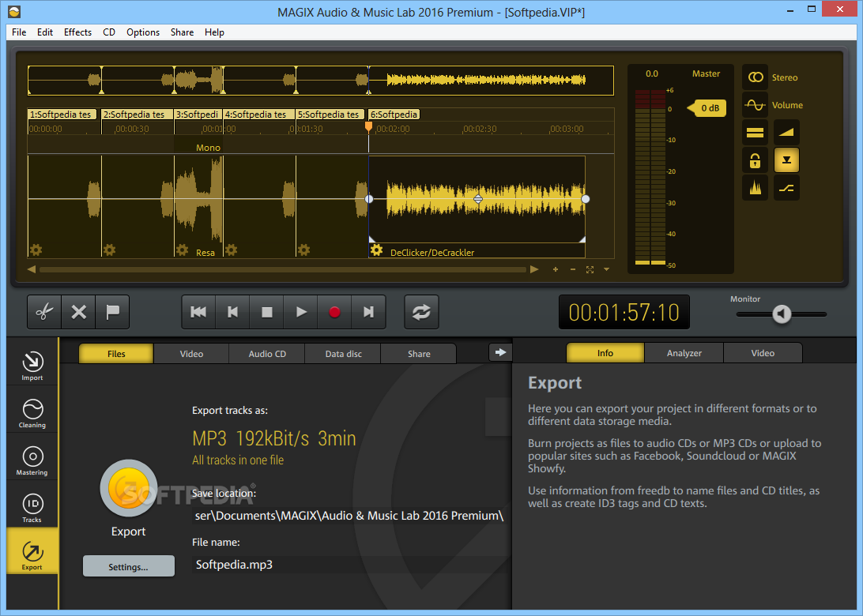Set a track marker with flag button
863x616 pixels.
[x=112, y=312]
